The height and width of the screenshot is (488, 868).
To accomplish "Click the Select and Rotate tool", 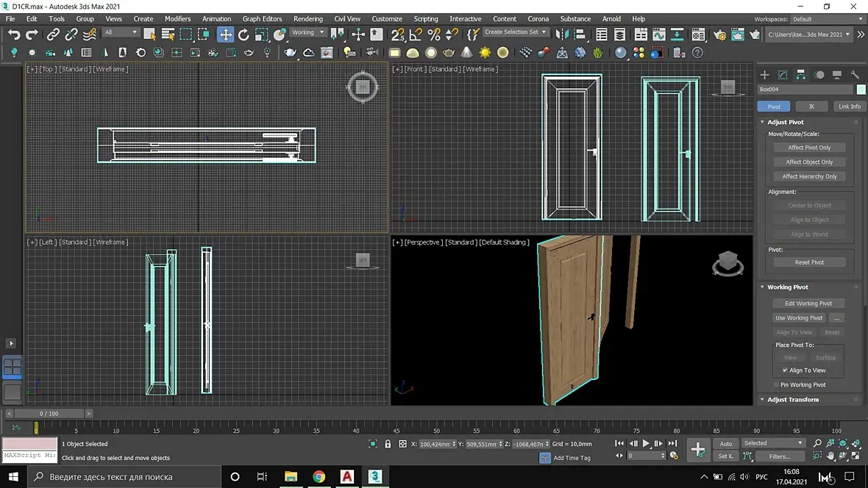I will click(243, 35).
